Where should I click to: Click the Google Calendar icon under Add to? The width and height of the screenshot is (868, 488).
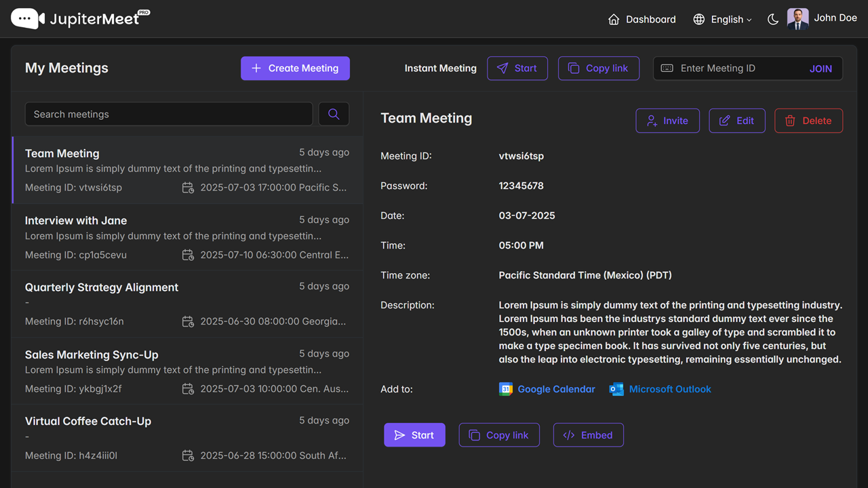click(505, 389)
